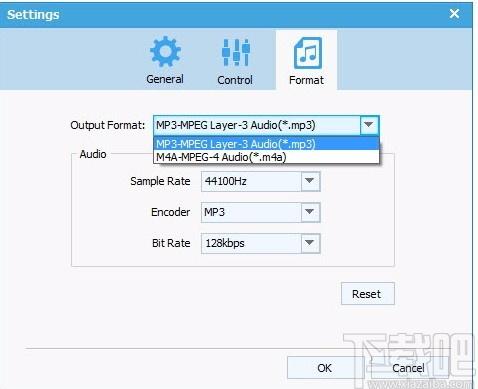Click the Output Format selected text box
Image resolution: width=478 pixels, height=389 pixels.
pyautogui.click(x=257, y=125)
